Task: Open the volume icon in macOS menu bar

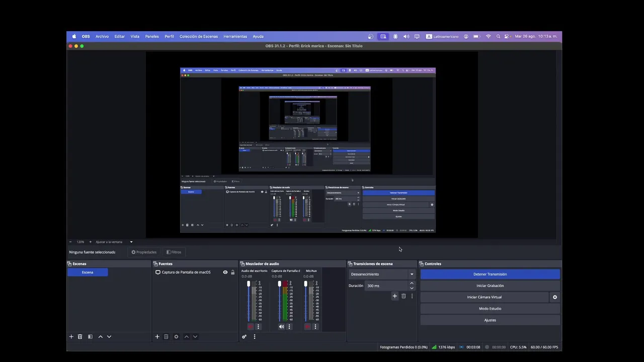Action: point(406,36)
